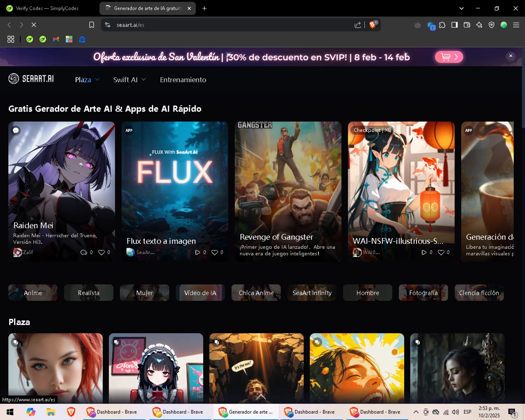This screenshot has width=525, height=420.
Task: Open the tab search dropdown arrow
Action: [x=462, y=8]
